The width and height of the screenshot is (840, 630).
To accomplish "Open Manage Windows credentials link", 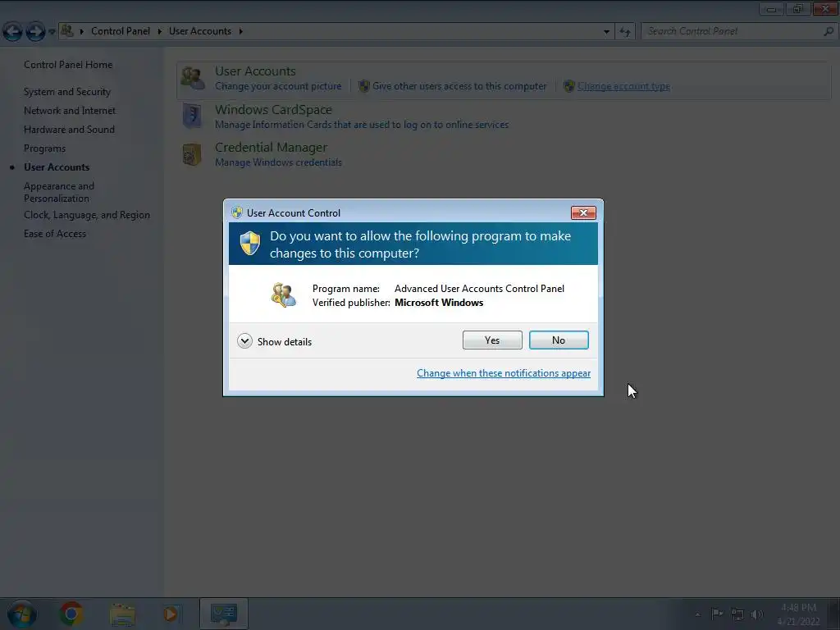I will coord(278,162).
